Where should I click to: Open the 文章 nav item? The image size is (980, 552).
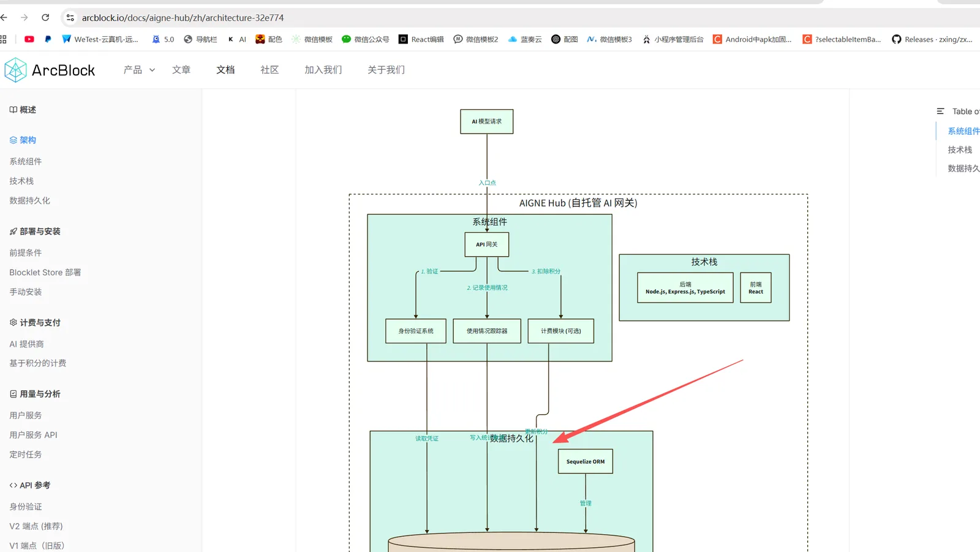pos(181,70)
